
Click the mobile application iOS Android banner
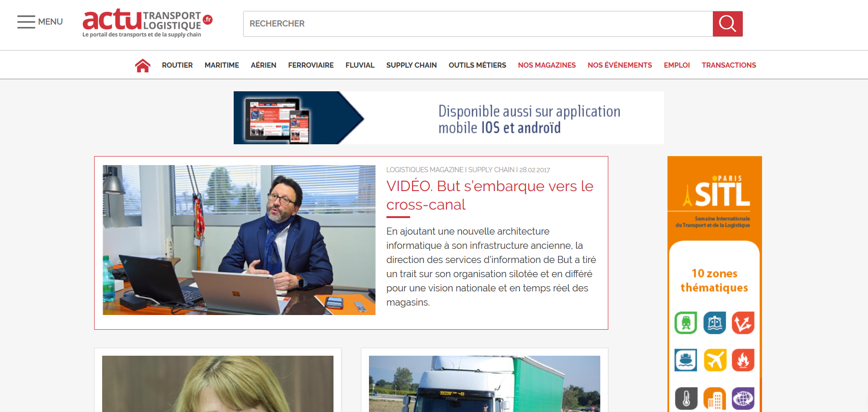tap(449, 118)
